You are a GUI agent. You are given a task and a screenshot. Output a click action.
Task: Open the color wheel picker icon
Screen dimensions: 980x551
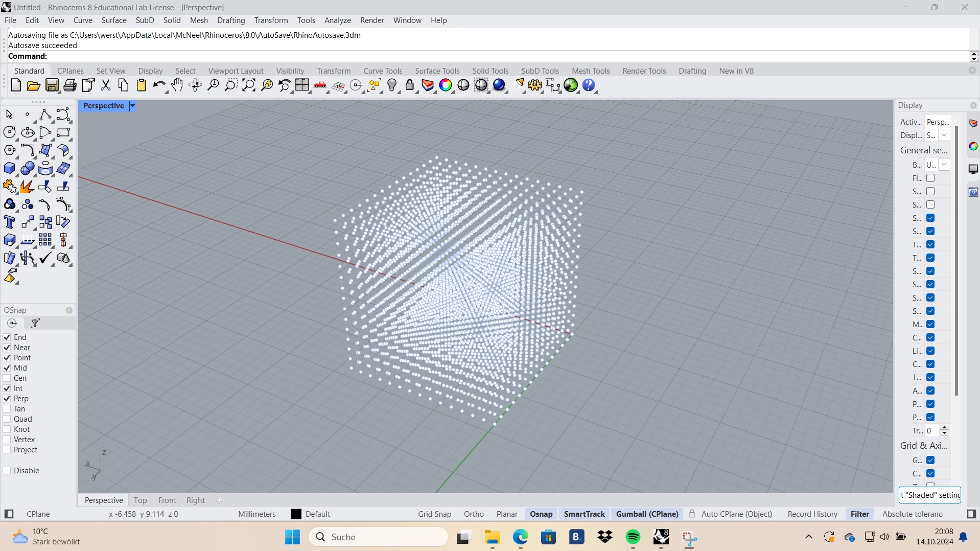[x=446, y=85]
